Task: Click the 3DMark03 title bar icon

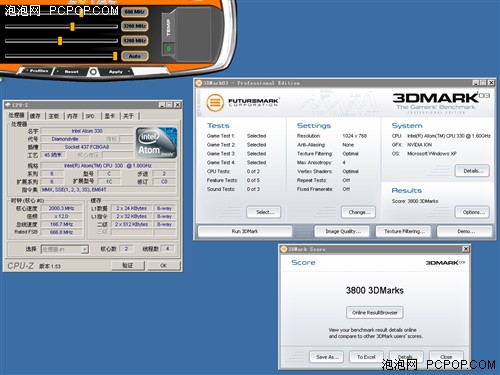Action: click(199, 83)
